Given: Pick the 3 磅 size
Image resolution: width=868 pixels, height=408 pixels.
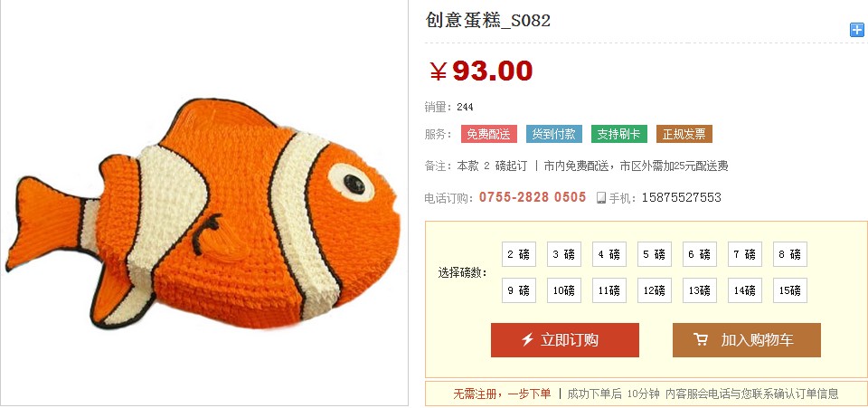Looking at the screenshot, I should click(564, 254).
